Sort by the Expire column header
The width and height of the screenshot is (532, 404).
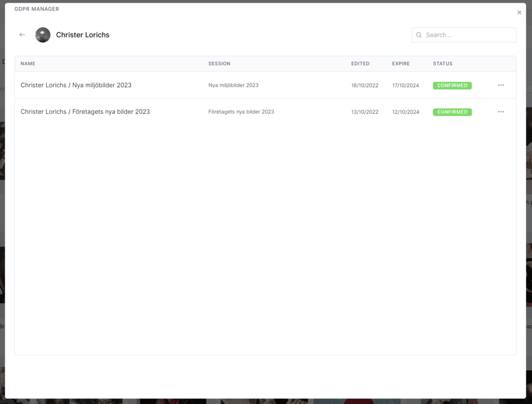point(401,63)
